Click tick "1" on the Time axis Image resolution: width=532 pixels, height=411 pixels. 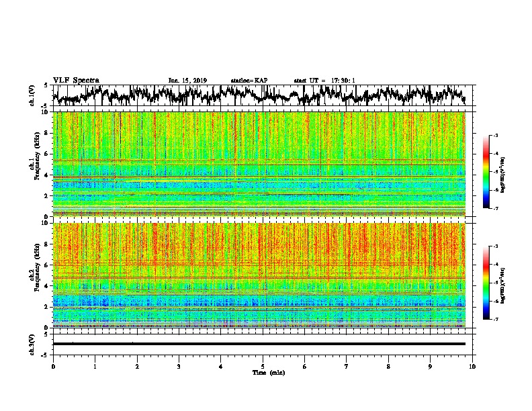click(x=95, y=367)
